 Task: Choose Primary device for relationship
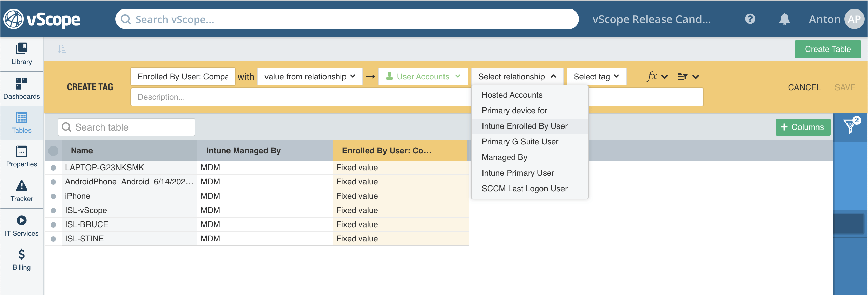pyautogui.click(x=530, y=111)
